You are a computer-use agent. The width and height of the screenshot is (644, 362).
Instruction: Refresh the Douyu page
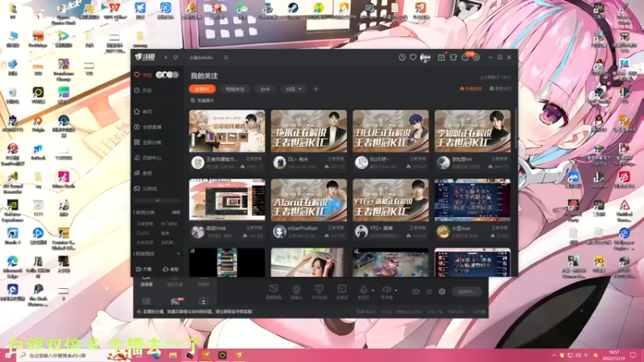click(175, 57)
